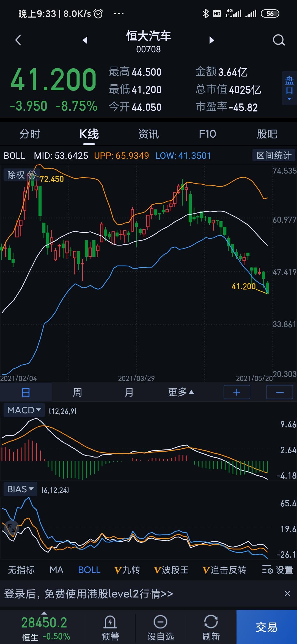This screenshot has height=644, width=297.
Task: Tap the 总市值 4025亿 figure
Action: click(x=228, y=89)
